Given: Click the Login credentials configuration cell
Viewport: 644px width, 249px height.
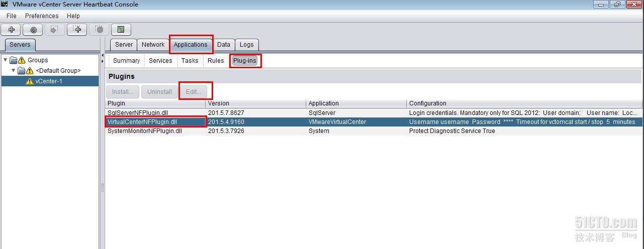Looking at the screenshot, I should tap(525, 113).
